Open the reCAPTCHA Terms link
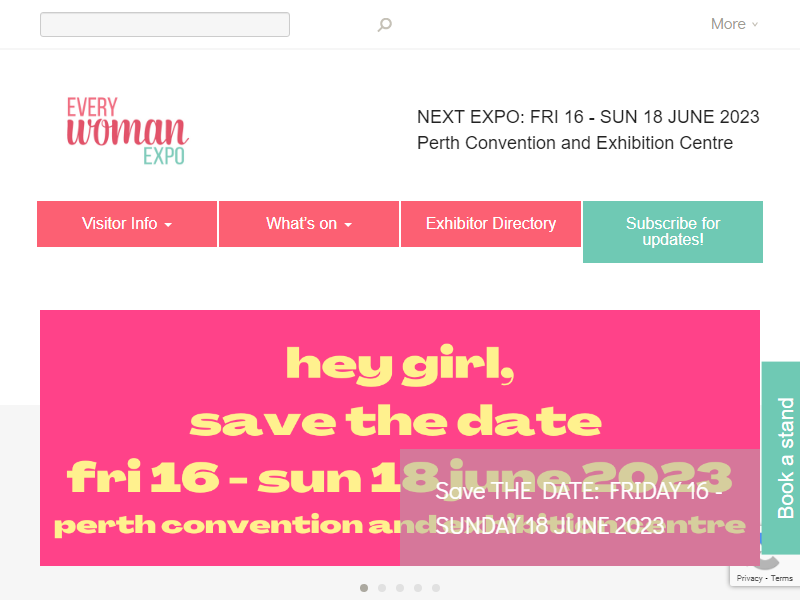The image size is (800, 600). (x=782, y=578)
